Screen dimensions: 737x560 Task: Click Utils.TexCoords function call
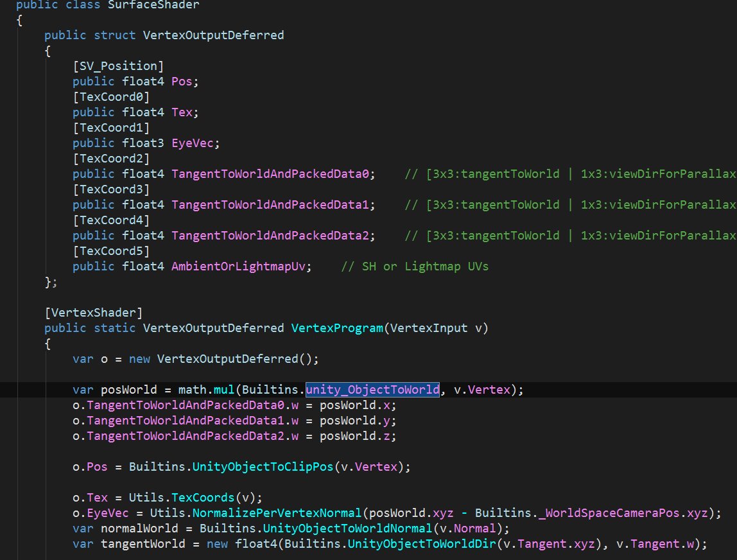pos(182,498)
